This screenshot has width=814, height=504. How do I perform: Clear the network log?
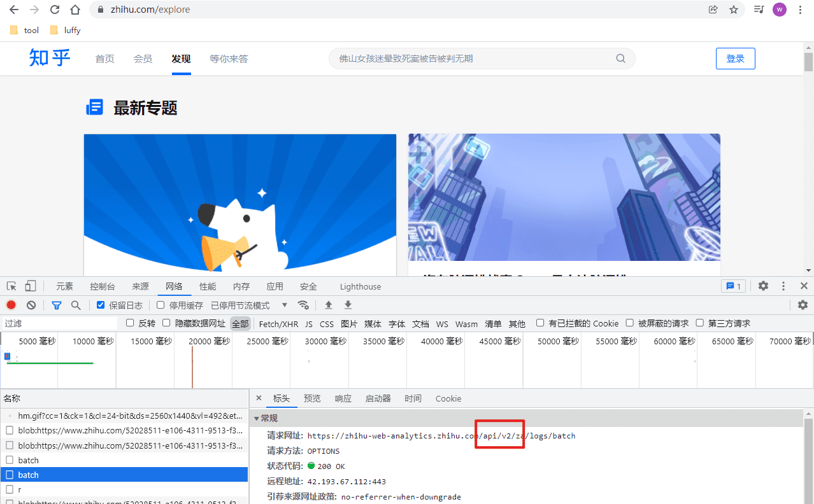[x=31, y=305]
